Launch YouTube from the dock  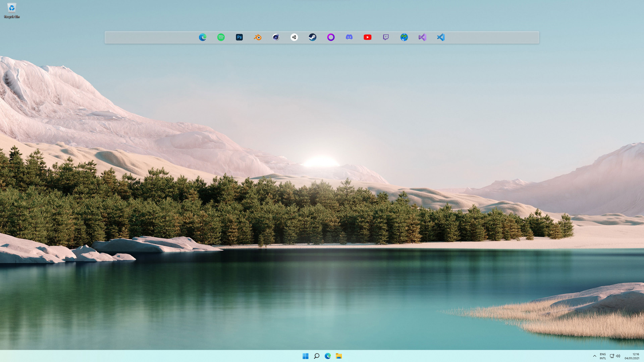pos(367,37)
